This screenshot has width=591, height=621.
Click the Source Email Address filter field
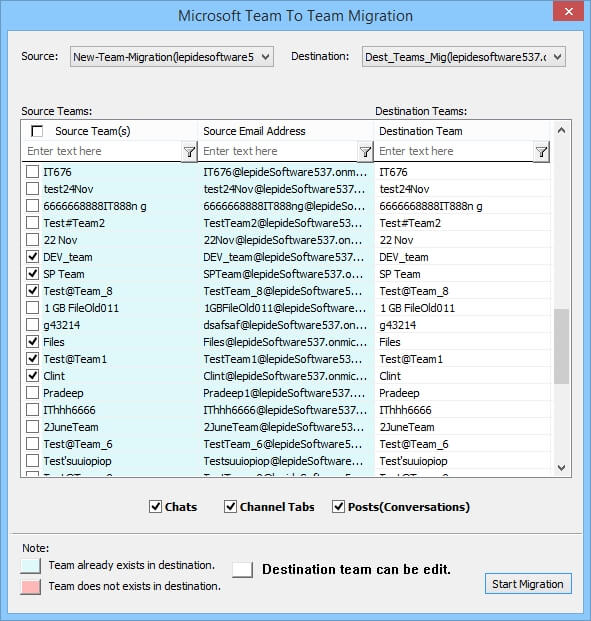(x=278, y=151)
